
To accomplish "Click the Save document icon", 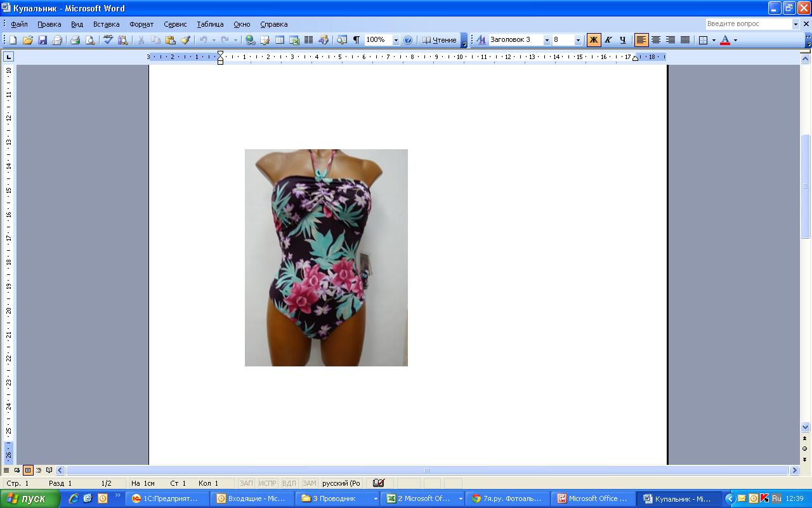I will tap(43, 40).
